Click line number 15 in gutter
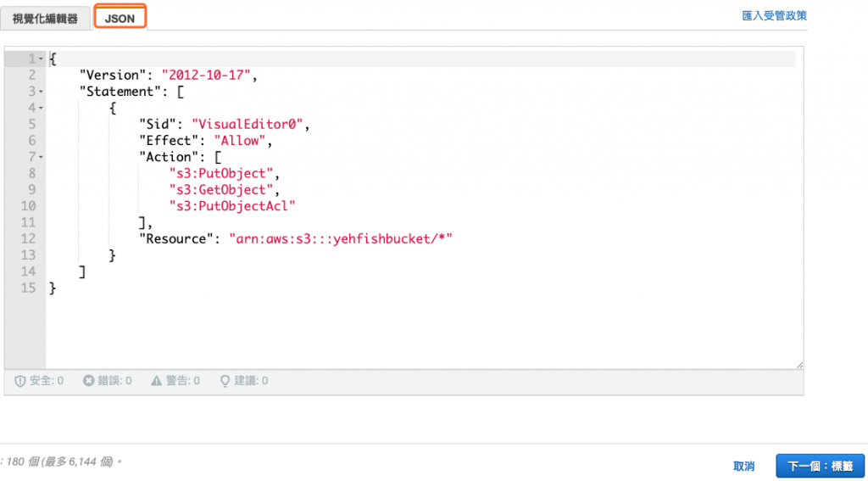 tap(29, 288)
